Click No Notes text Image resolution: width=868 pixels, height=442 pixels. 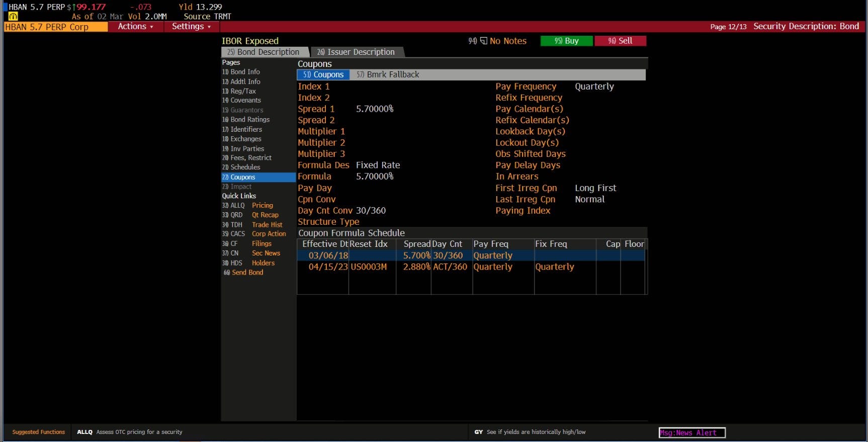click(508, 41)
